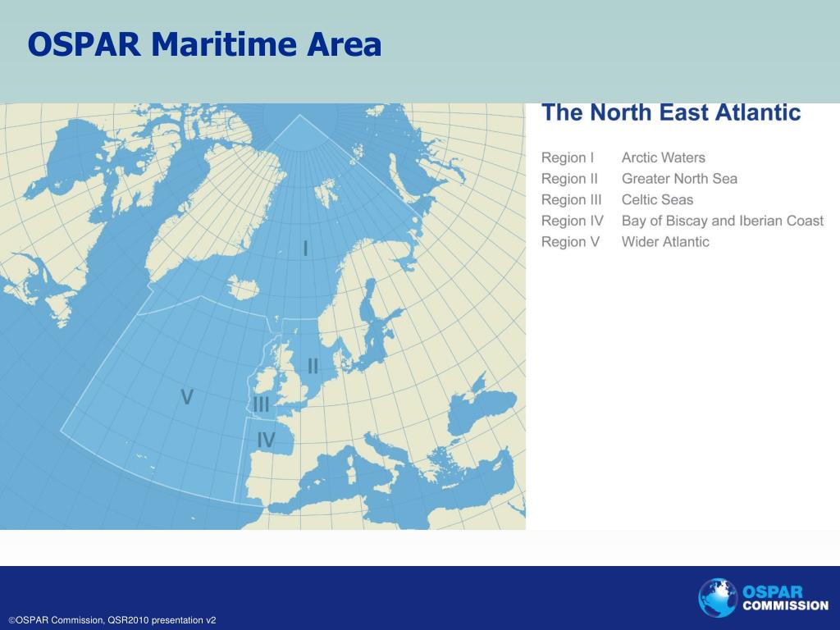Click the OSPAR Commission globe logo

click(x=717, y=598)
